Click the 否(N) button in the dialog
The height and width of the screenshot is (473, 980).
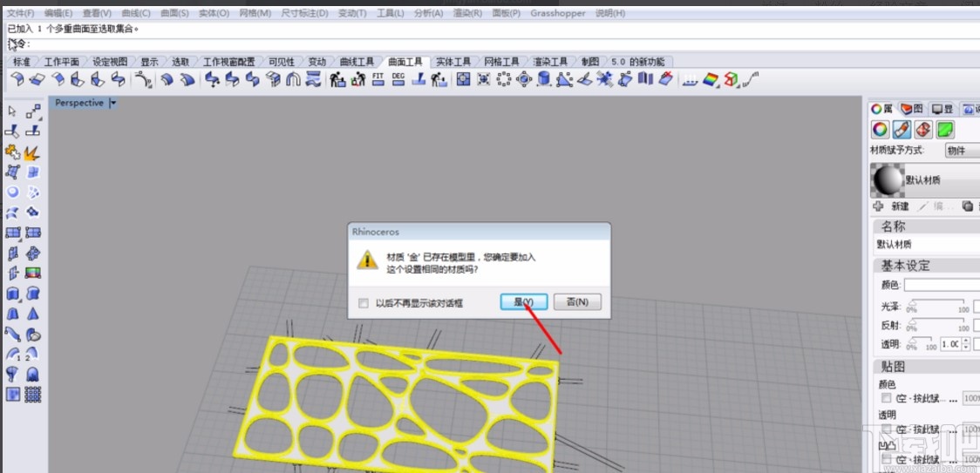point(577,301)
